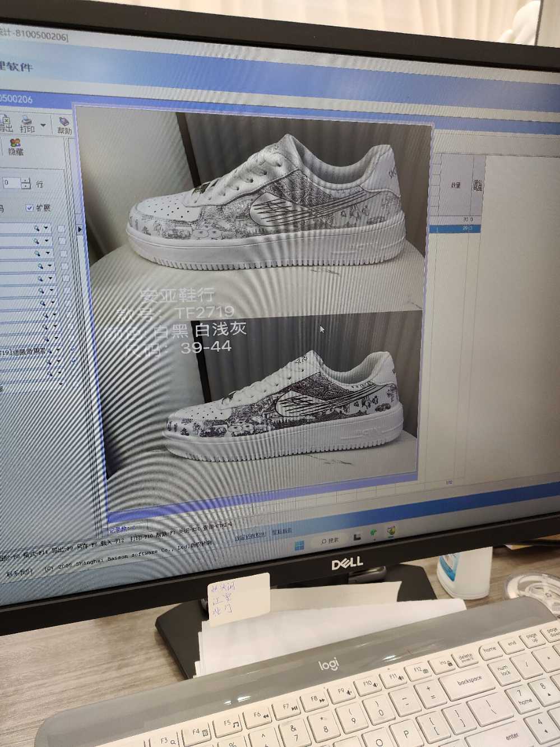This screenshot has height=747, width=560.
Task: Tick the checkbox beside the second filter row
Action: tap(63, 241)
